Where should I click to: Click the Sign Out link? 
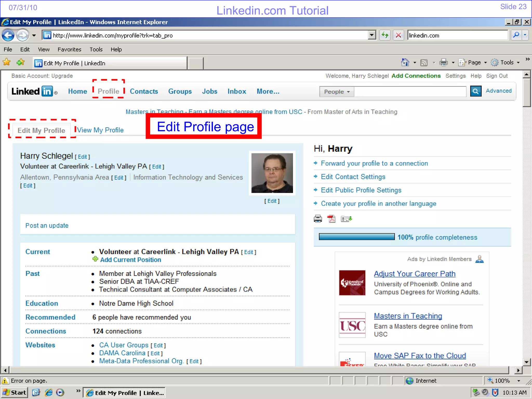click(497, 76)
